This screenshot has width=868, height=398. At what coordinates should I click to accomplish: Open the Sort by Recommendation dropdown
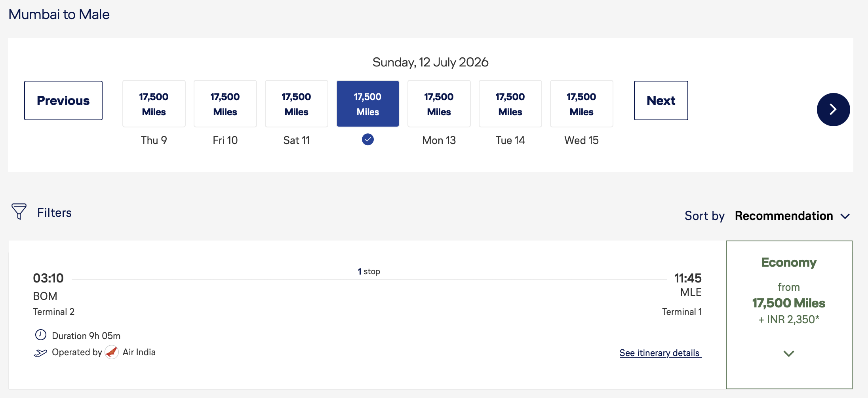tap(792, 216)
